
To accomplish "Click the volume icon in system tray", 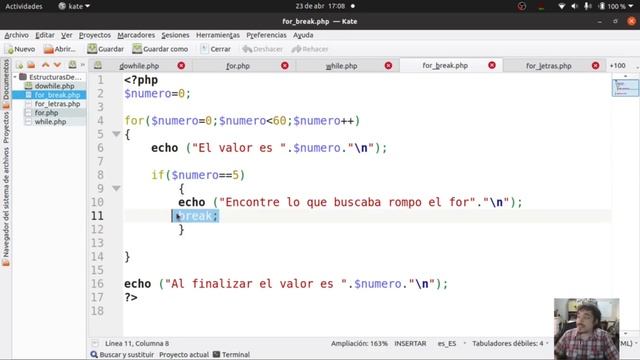I will click(x=574, y=6).
